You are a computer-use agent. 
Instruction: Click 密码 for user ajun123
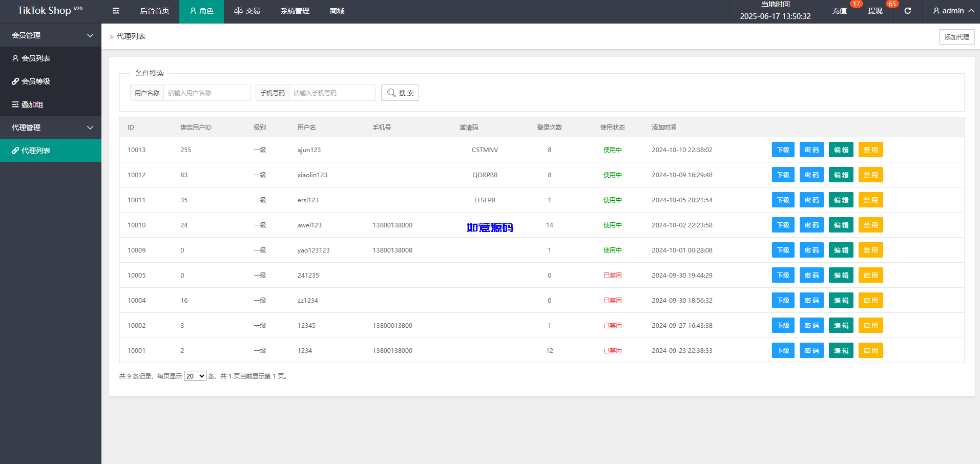[811, 150]
